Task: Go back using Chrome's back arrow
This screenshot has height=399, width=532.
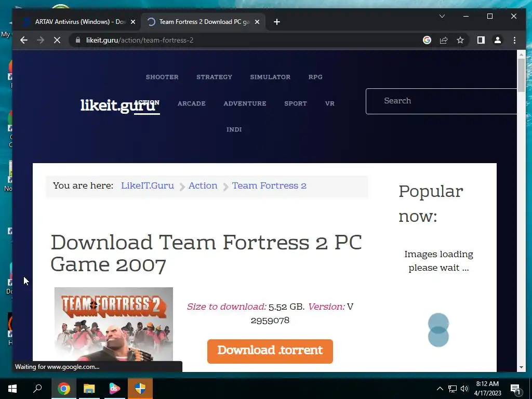Action: pyautogui.click(x=23, y=40)
